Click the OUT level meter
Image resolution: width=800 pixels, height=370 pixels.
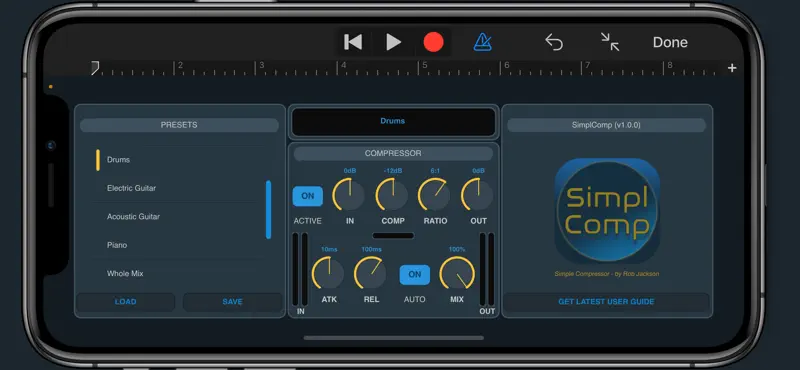tap(487, 269)
